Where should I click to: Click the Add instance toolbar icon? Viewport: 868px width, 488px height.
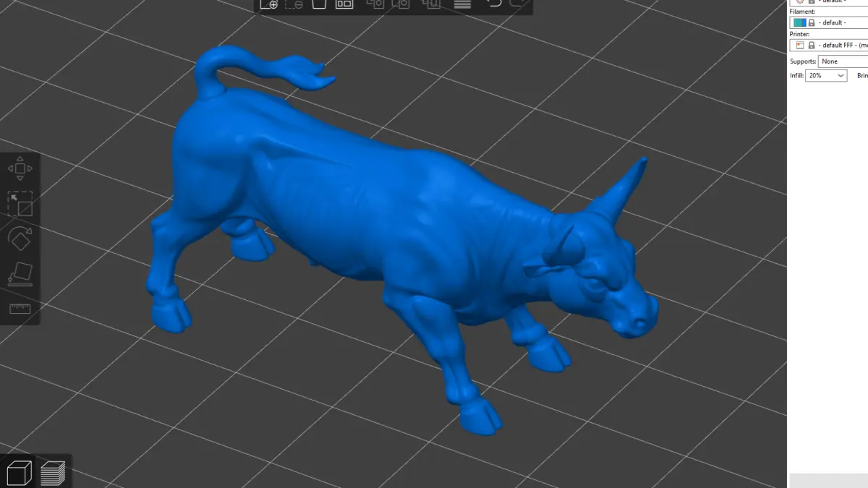(432, 4)
